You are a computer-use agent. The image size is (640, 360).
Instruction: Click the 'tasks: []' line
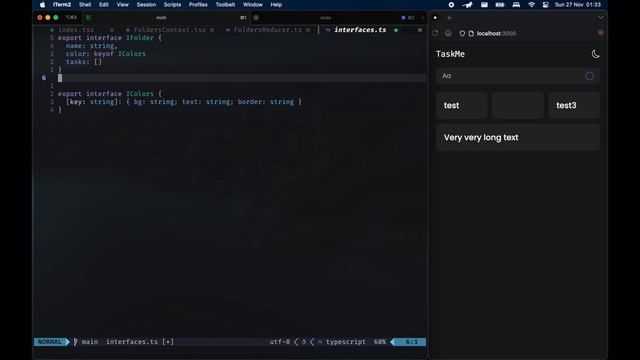pos(84,62)
